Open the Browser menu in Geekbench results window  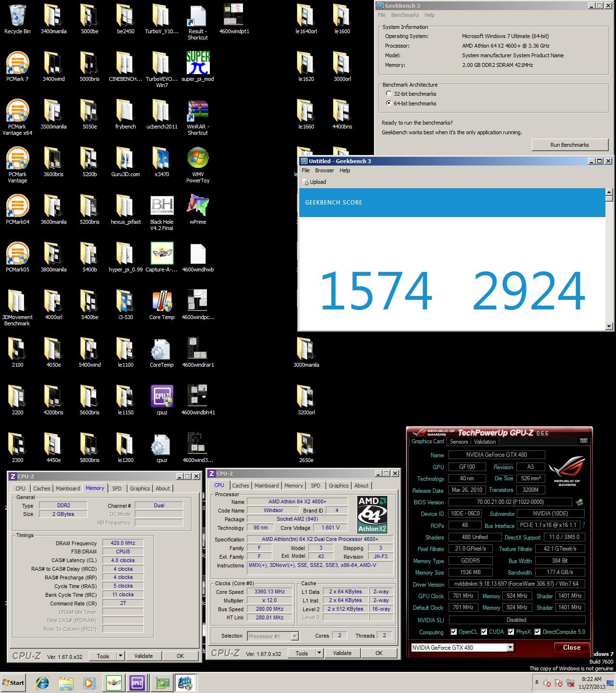[x=324, y=170]
